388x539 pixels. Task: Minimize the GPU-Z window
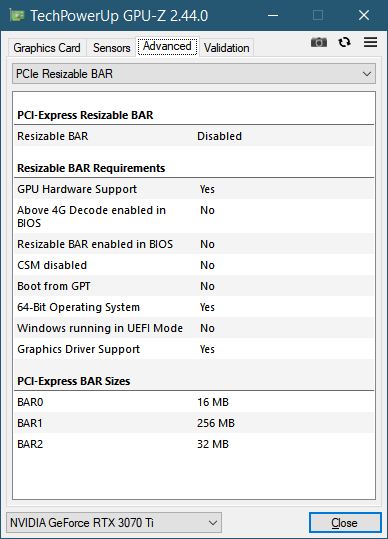(273, 15)
